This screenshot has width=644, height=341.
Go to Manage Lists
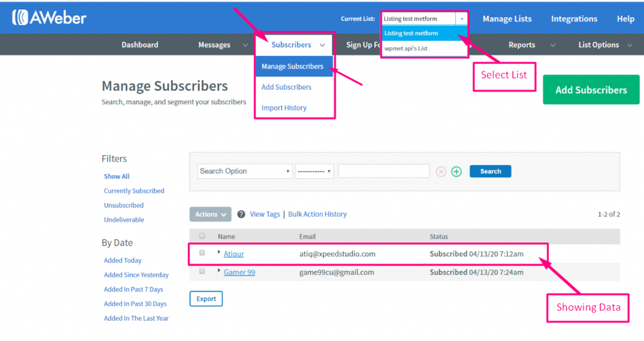(x=508, y=18)
